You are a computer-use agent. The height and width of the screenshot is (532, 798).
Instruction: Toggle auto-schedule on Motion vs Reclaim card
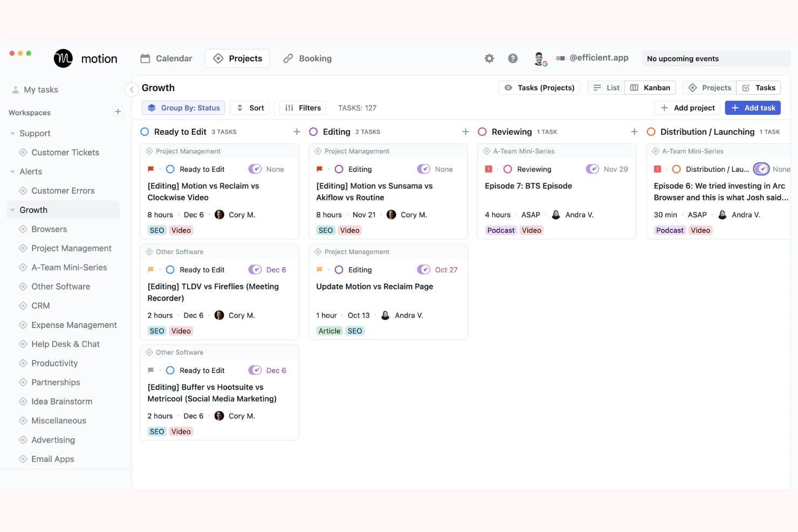(x=255, y=169)
